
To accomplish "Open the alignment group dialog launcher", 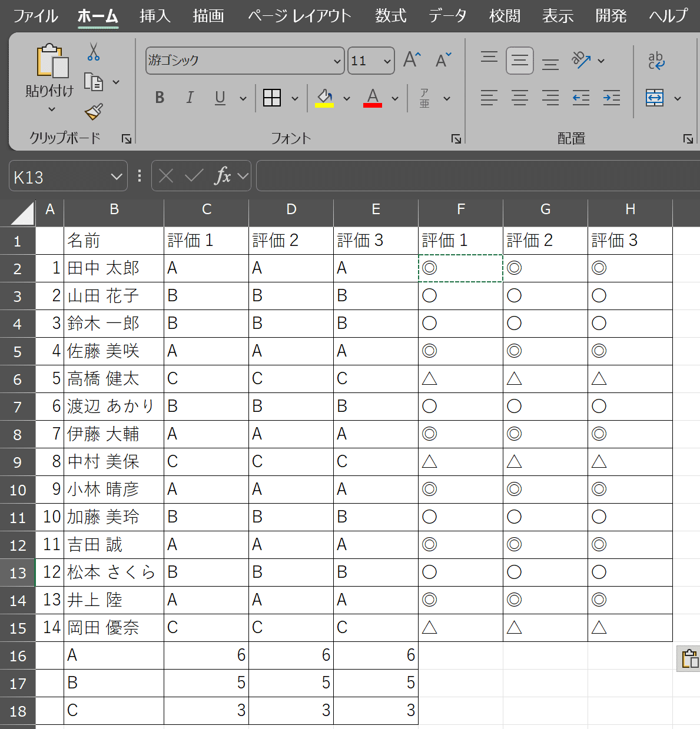I will 688,139.
